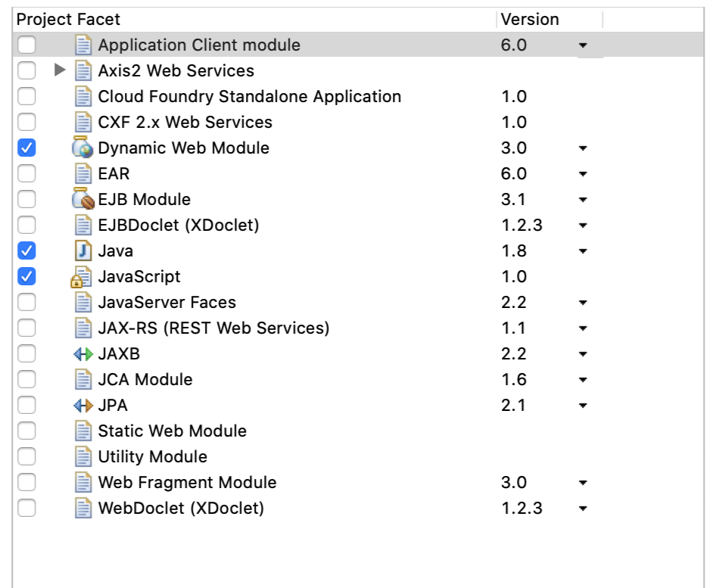The width and height of the screenshot is (713, 588).
Task: Click version value 1.0 for Cloud Foundry
Action: 514,97
